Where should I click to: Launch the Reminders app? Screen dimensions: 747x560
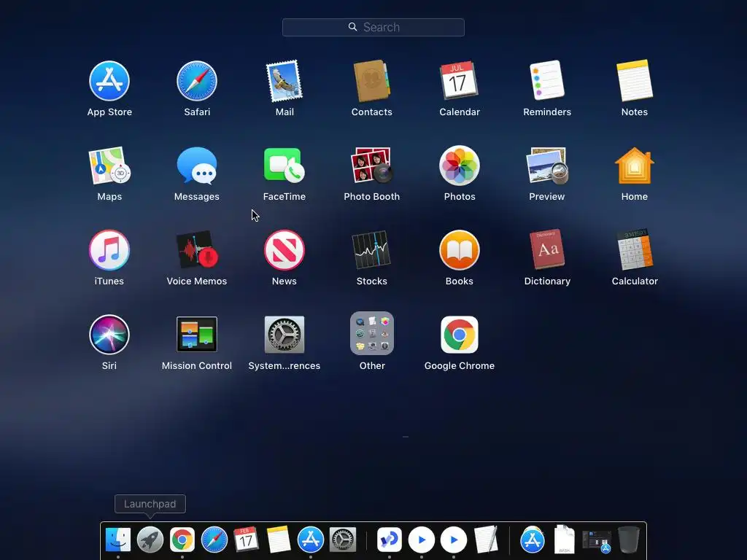point(547,80)
